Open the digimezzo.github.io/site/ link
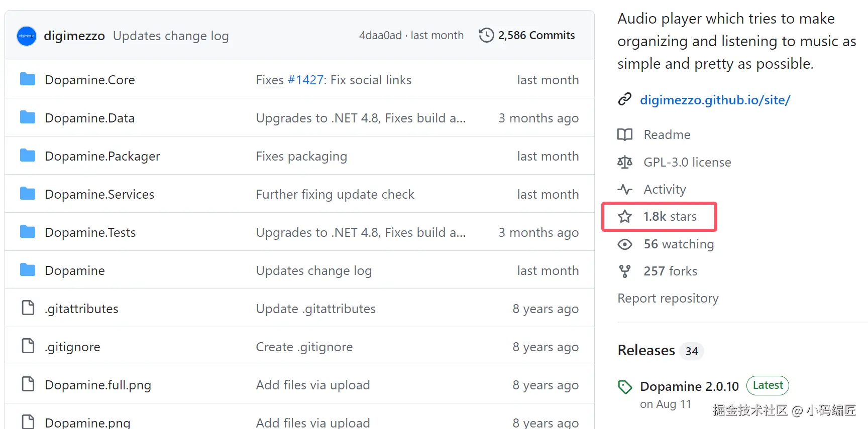The width and height of the screenshot is (868, 429). pos(715,100)
